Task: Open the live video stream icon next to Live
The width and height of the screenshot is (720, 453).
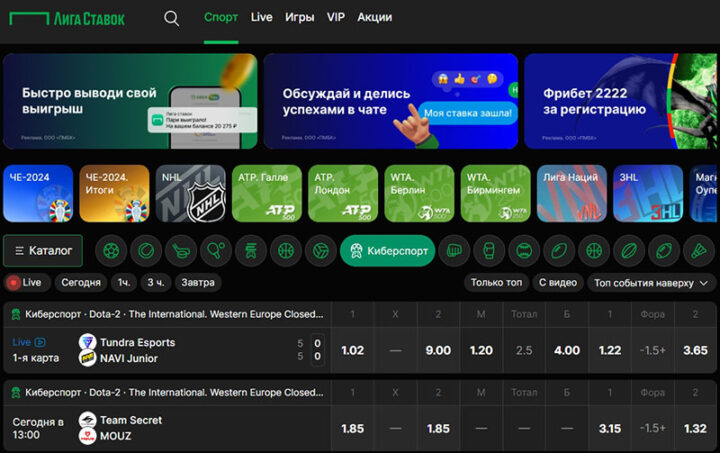Action: click(40, 342)
